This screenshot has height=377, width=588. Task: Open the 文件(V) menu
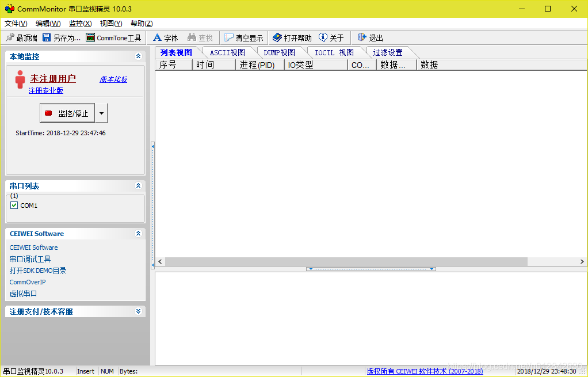click(x=16, y=24)
